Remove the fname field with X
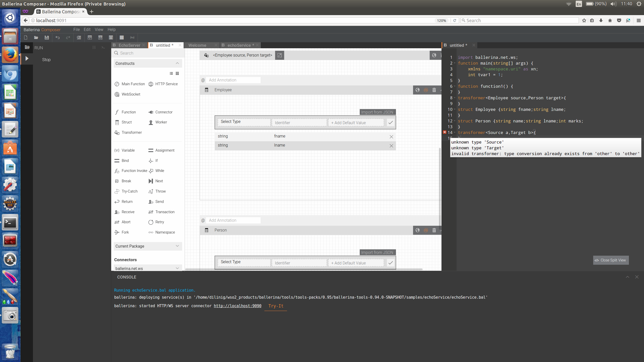This screenshot has height=362, width=644. pyautogui.click(x=391, y=137)
